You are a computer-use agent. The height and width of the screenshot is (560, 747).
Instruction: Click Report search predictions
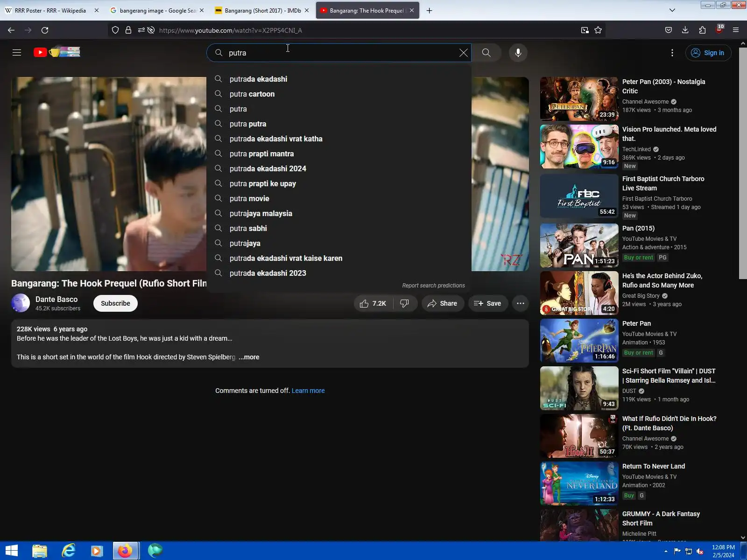pyautogui.click(x=433, y=286)
